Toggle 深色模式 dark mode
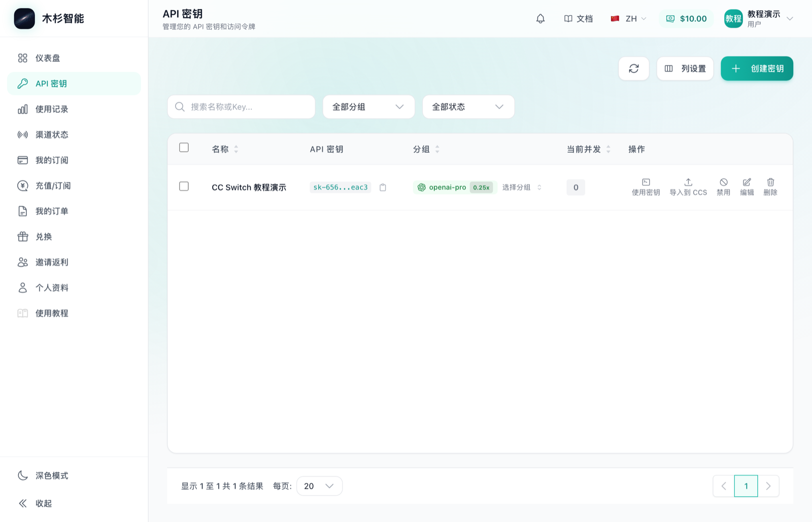The image size is (812, 522). [43, 476]
